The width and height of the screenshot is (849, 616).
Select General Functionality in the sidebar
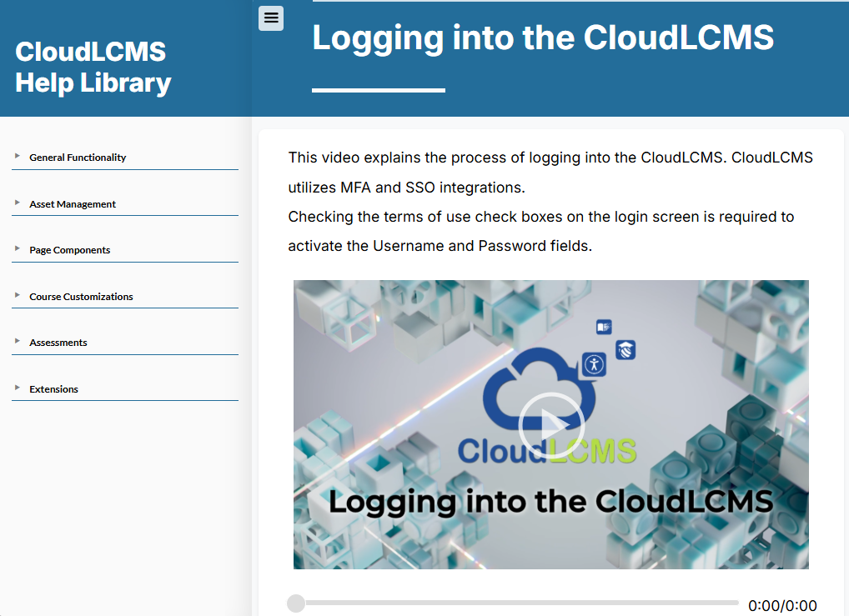coord(78,157)
